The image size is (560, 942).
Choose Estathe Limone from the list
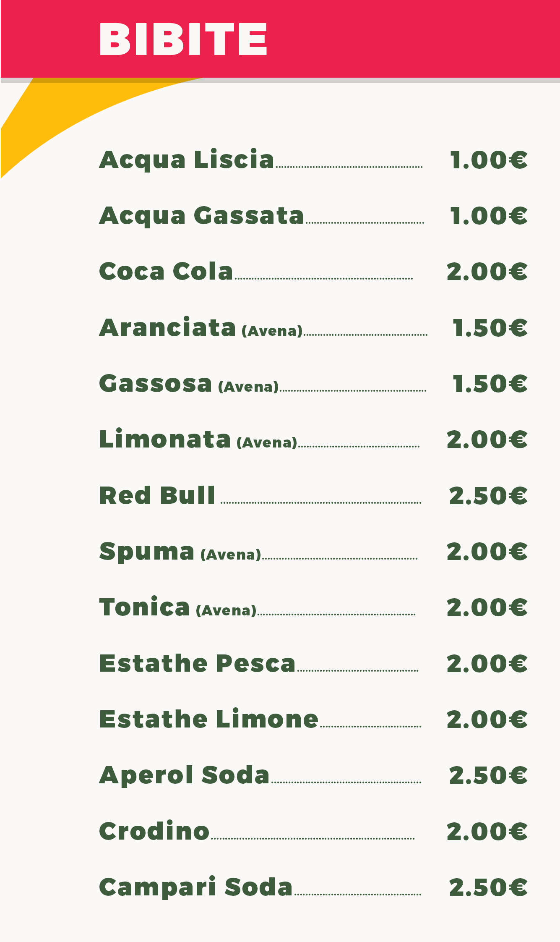[x=209, y=719]
